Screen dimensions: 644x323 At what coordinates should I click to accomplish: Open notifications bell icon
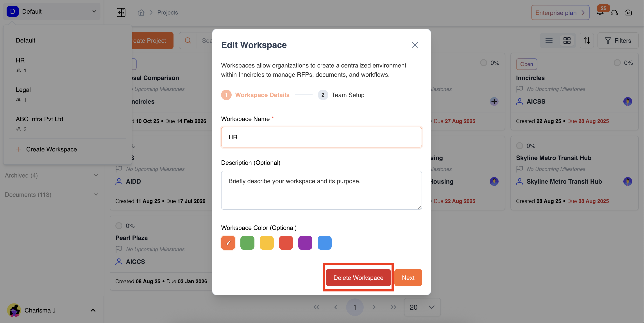coord(600,12)
